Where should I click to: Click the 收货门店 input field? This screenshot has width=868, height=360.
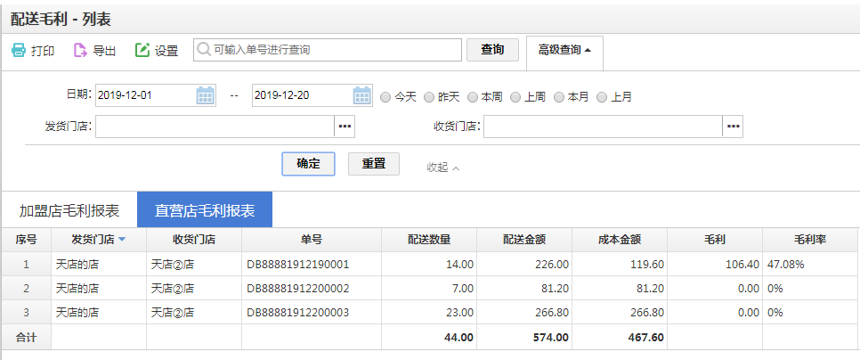coord(603,127)
